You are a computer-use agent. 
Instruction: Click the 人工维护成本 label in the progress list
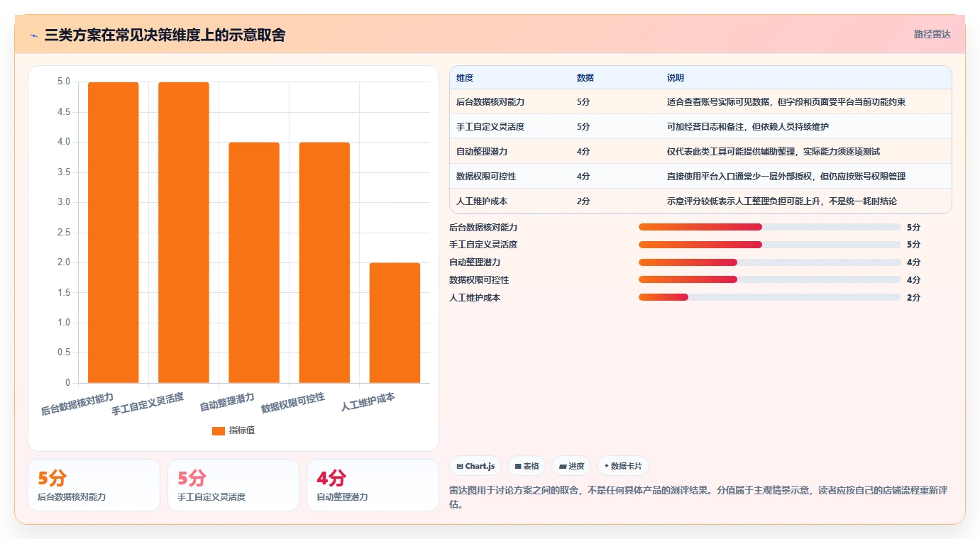[475, 298]
